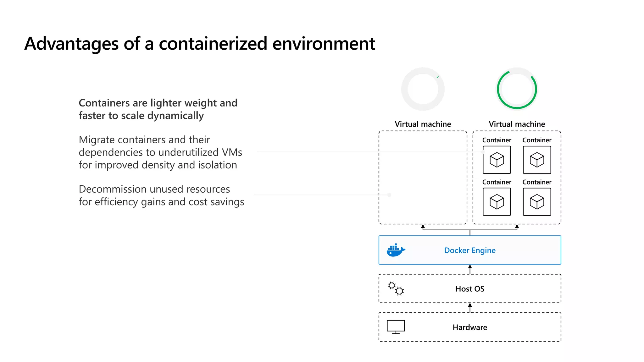Click the right Virtual machine label
644x362 pixels.
517,124
